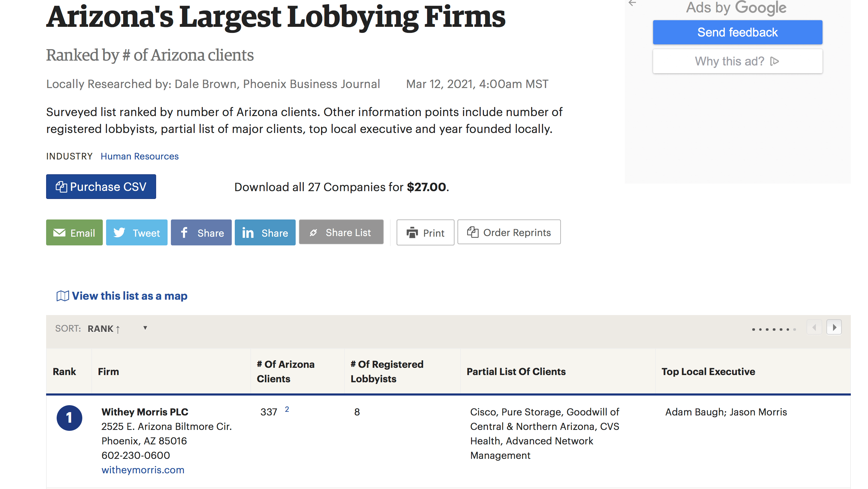868x489 pixels.
Task: Open the witheymorris.com website link
Action: 143,470
